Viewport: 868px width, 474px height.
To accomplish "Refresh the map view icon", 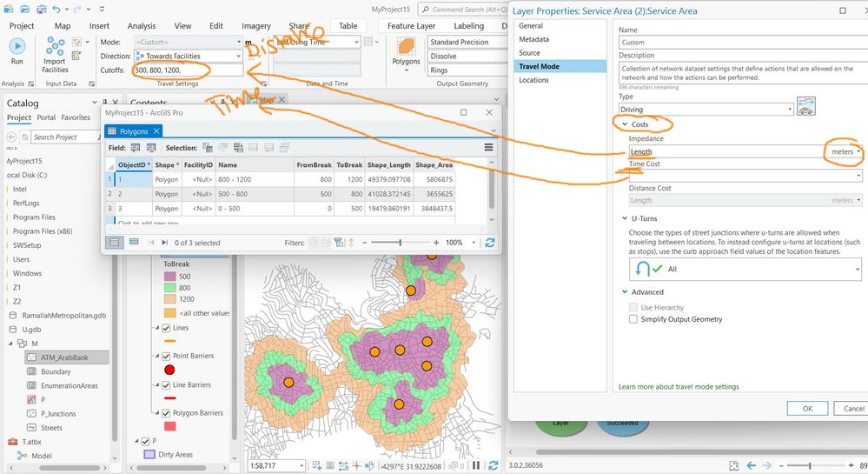I will [x=493, y=465].
